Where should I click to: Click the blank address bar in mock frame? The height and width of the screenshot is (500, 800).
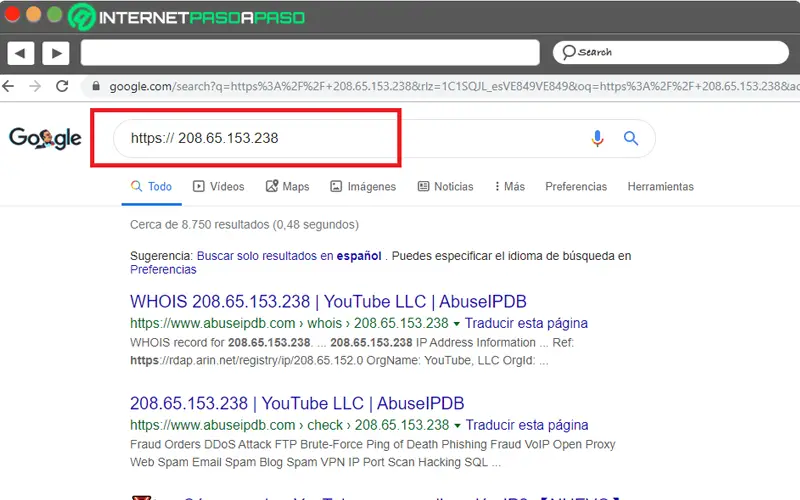coord(310,53)
